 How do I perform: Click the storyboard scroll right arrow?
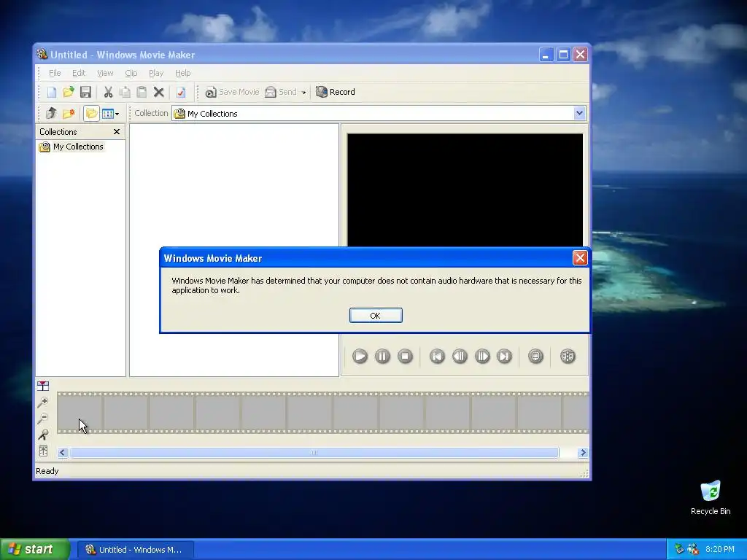coord(583,452)
